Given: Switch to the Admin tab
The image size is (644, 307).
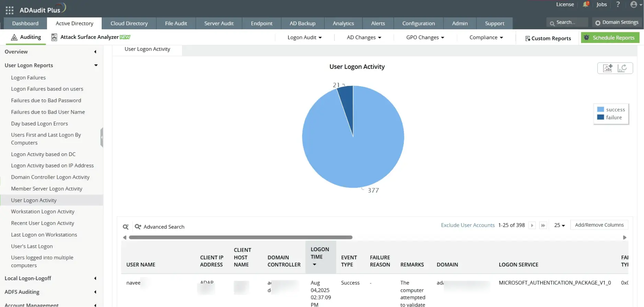Looking at the screenshot, I should point(460,23).
